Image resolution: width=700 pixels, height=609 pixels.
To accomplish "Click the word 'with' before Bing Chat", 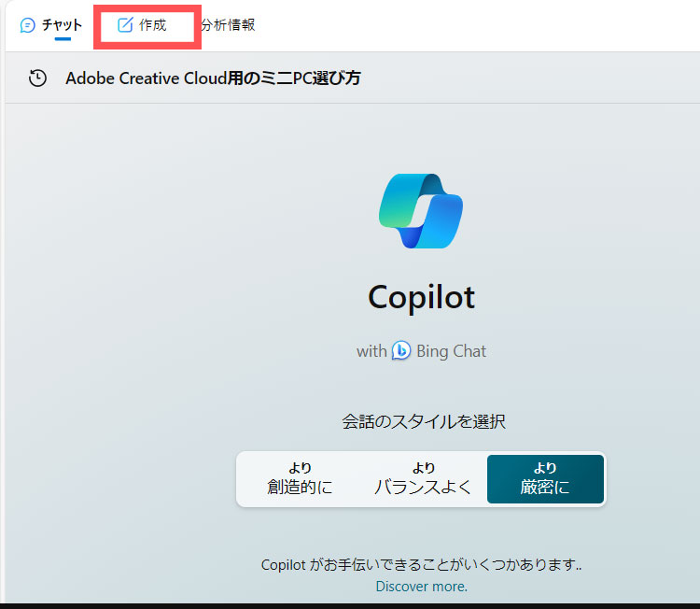I will coord(371,351).
